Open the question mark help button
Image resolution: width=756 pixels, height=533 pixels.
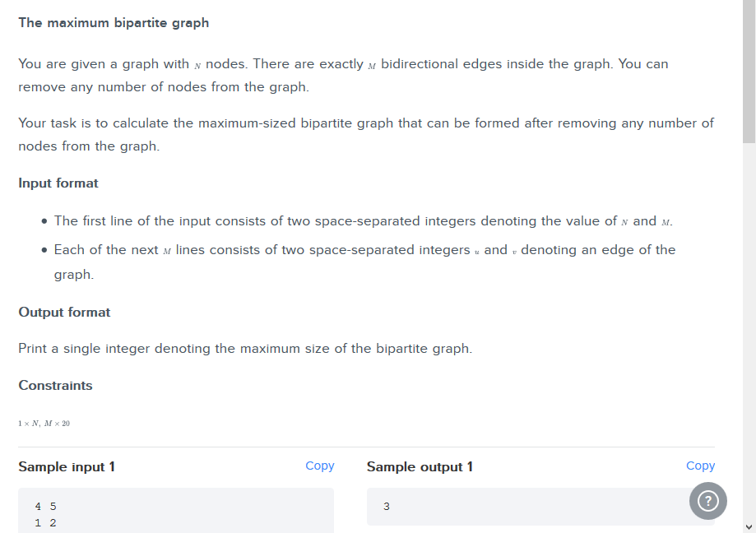707,501
